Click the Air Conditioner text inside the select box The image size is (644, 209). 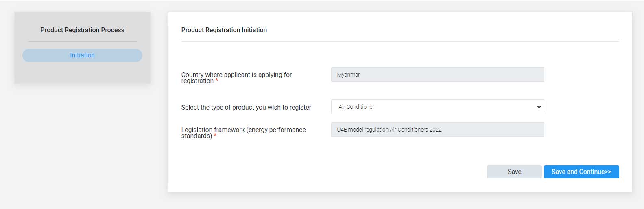coord(356,107)
